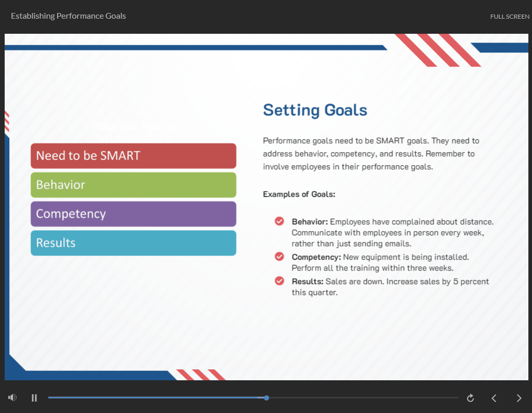Image resolution: width=532 pixels, height=413 pixels.
Task: Select the purple Competency box
Action: coord(134,214)
